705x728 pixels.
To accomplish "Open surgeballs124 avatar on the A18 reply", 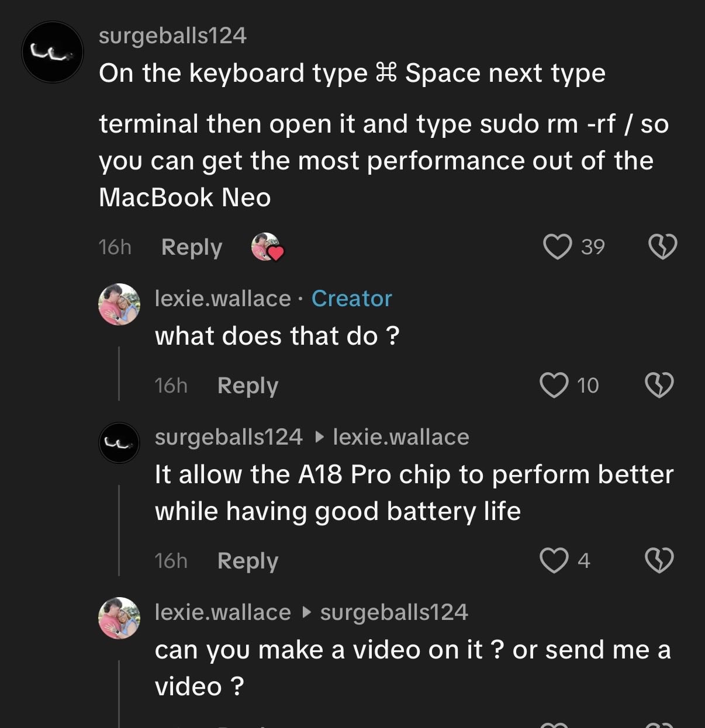I will 119,443.
